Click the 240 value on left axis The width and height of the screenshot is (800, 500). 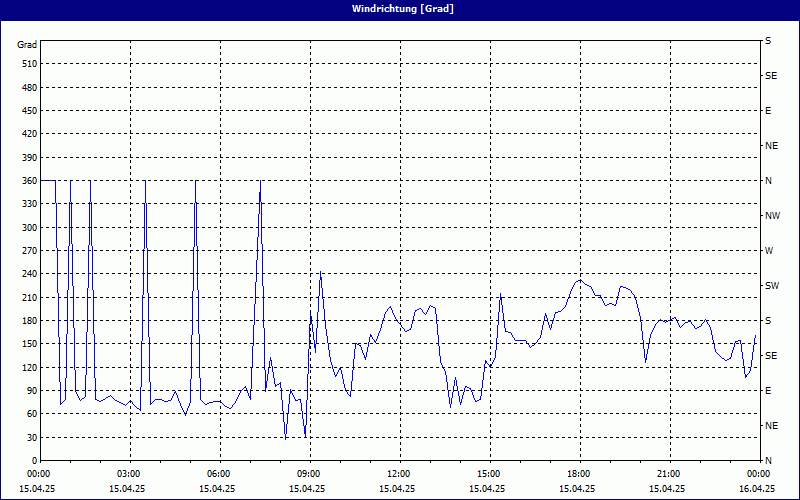click(x=28, y=274)
